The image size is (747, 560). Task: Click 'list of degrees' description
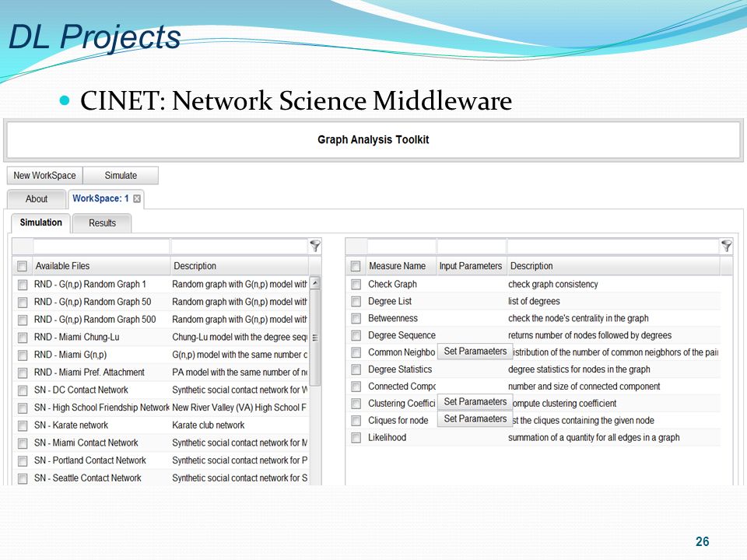[x=534, y=302]
